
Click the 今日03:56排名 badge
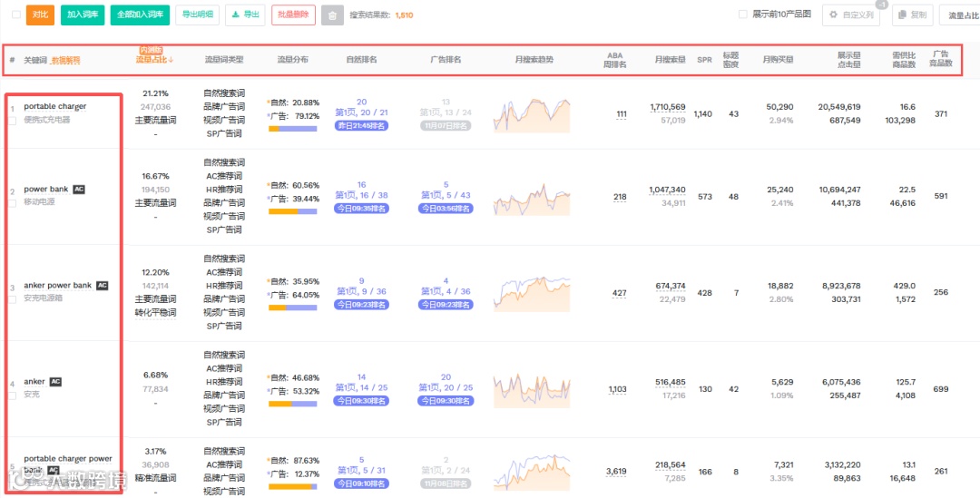[446, 209]
